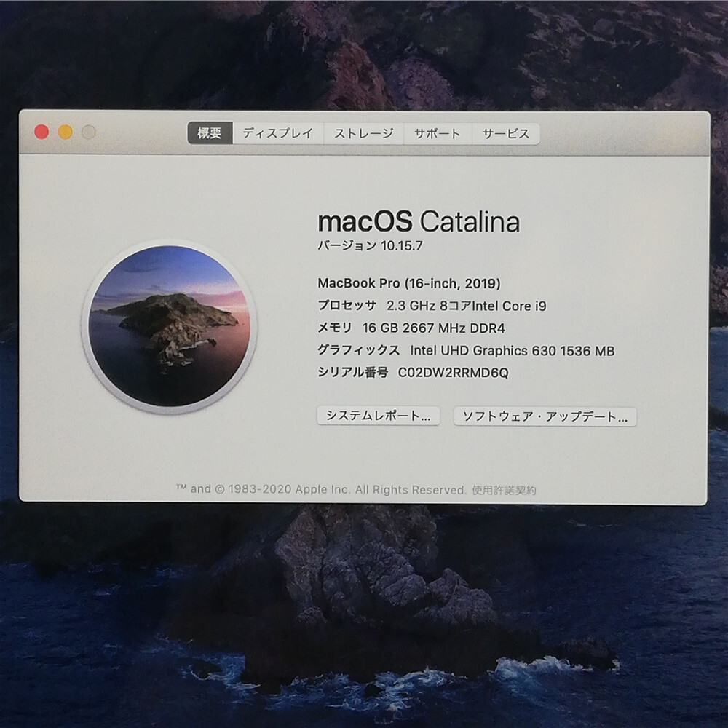Switch to the 概要 tab
Image resolution: width=728 pixels, height=728 pixels.
[x=210, y=133]
